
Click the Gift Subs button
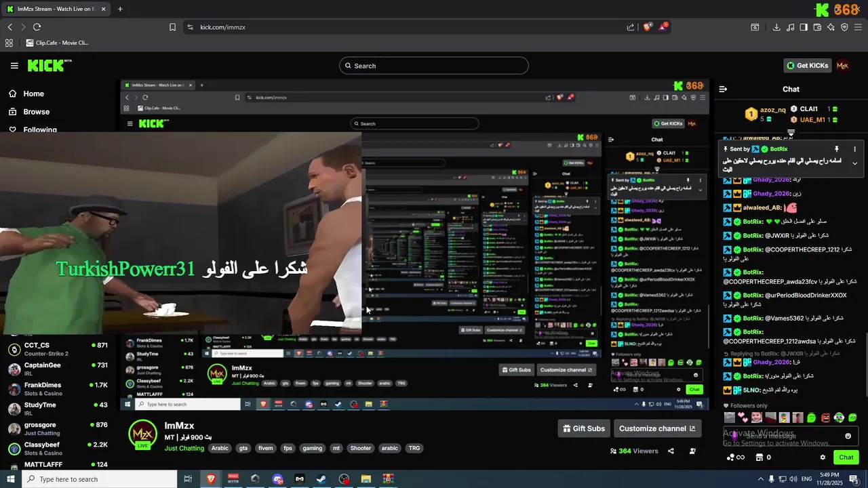583,428
